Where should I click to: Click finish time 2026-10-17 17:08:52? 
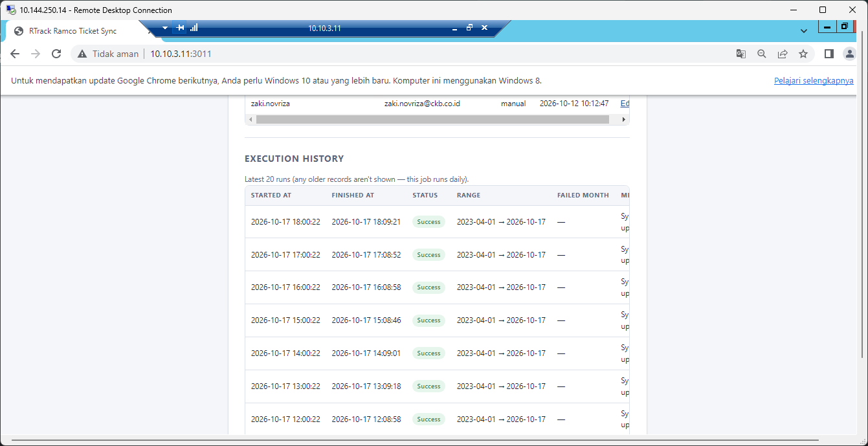click(x=366, y=255)
